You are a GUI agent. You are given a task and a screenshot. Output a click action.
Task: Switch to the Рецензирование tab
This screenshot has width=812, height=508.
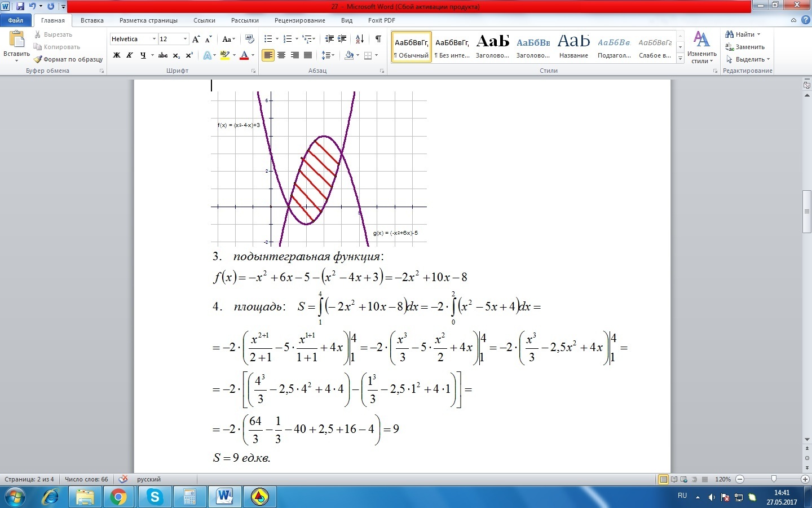(x=300, y=20)
